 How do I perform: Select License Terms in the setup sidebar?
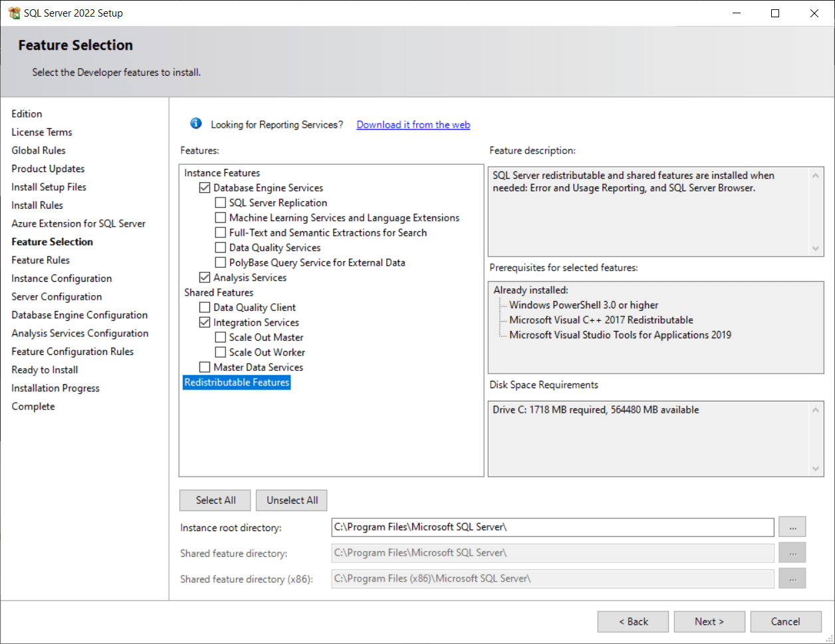pyautogui.click(x=42, y=132)
